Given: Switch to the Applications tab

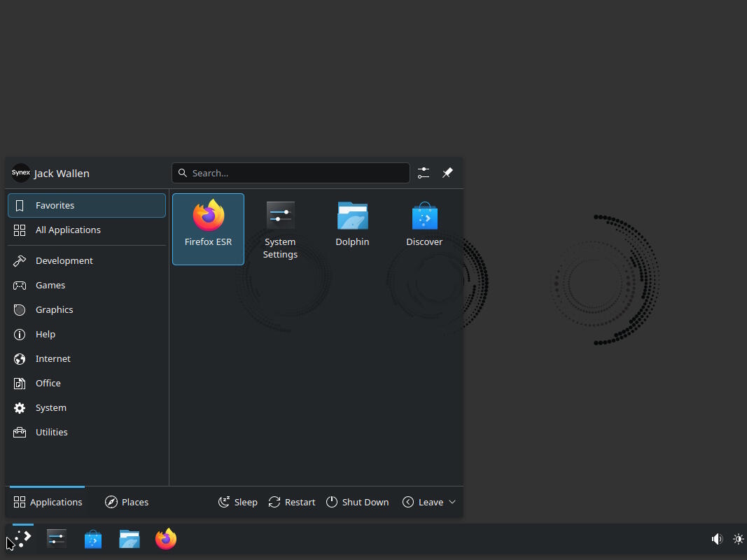Looking at the screenshot, I should (x=48, y=502).
